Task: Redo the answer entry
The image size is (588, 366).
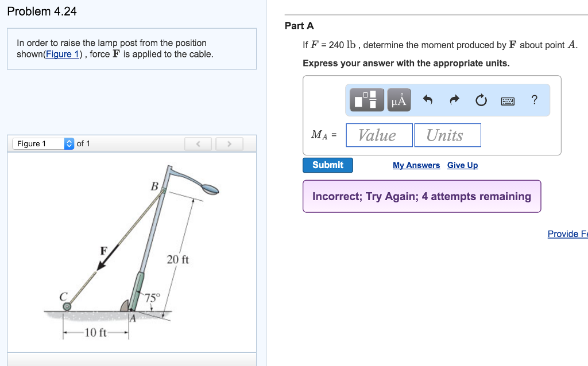Action: pyautogui.click(x=453, y=99)
